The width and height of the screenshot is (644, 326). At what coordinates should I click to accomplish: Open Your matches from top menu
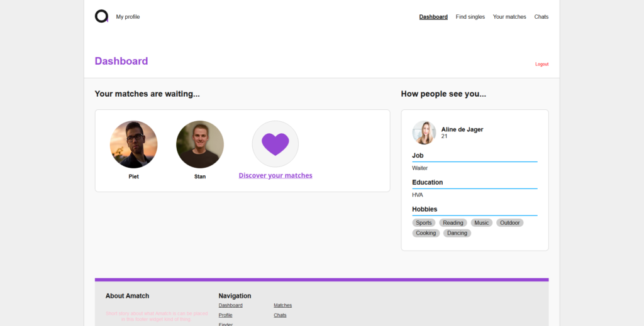click(x=509, y=17)
